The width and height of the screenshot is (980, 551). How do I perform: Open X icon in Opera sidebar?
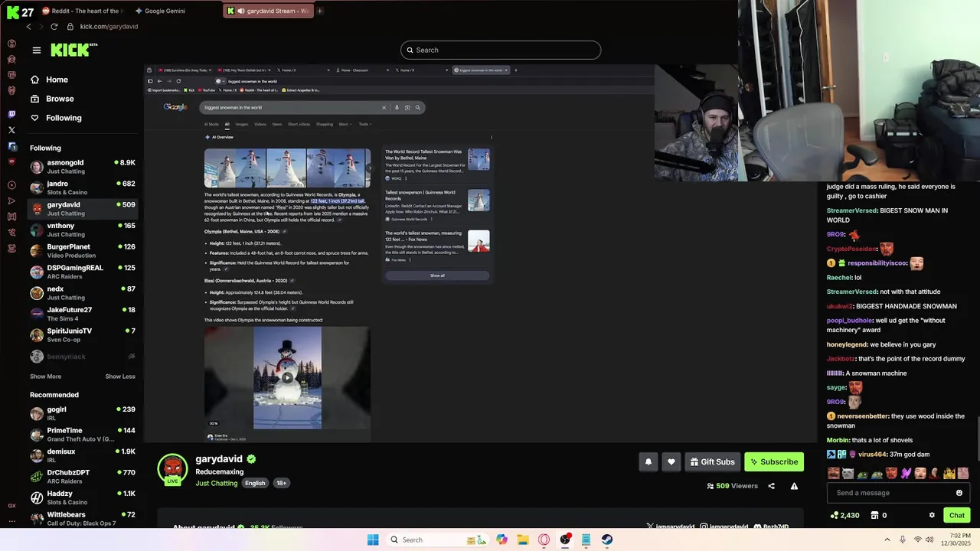coord(11,130)
